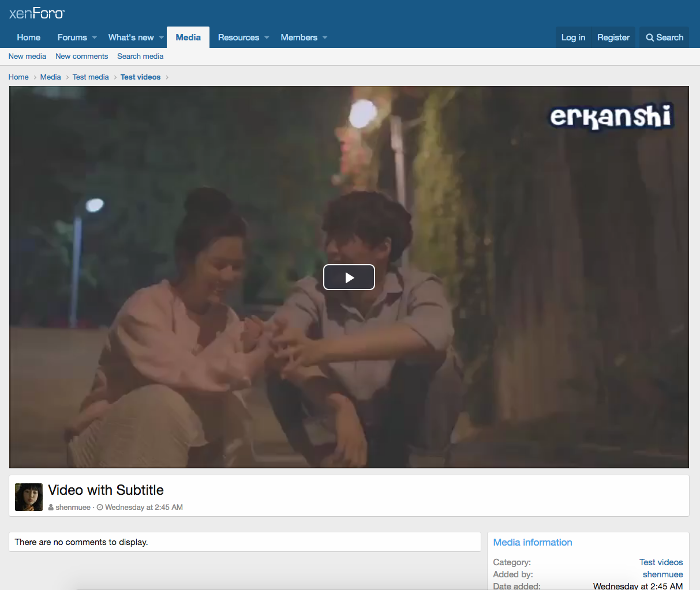Open shenmuee author link under title
The width and height of the screenshot is (700, 590).
pyautogui.click(x=73, y=508)
